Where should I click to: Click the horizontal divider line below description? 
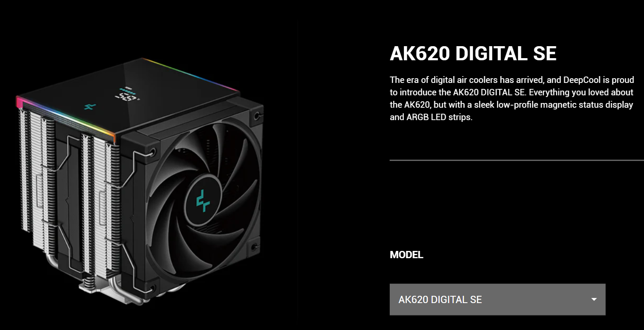pos(517,160)
